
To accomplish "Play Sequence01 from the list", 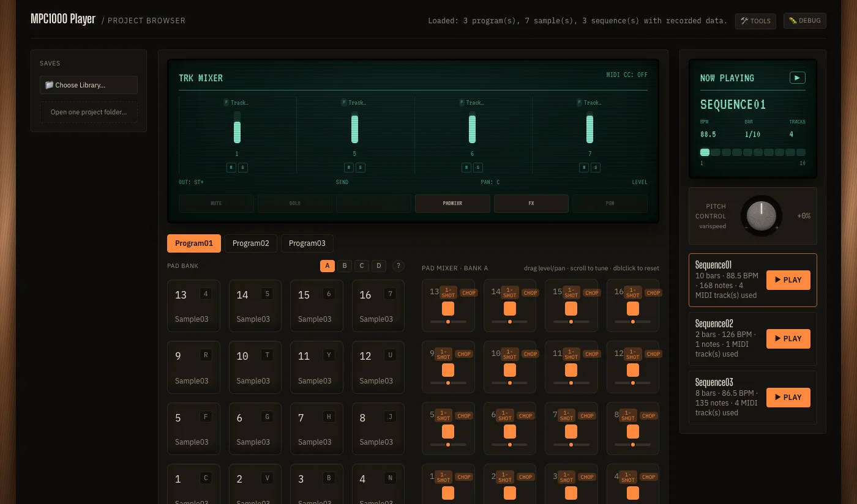I will tap(788, 280).
